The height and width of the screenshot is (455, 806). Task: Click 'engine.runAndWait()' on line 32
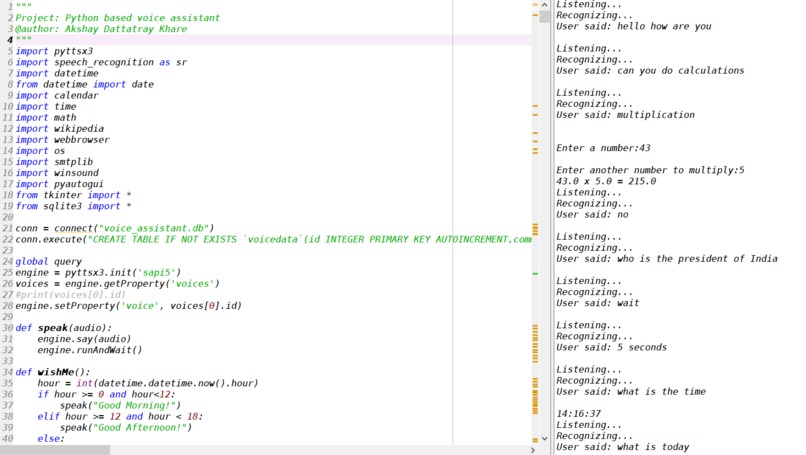[x=90, y=350]
